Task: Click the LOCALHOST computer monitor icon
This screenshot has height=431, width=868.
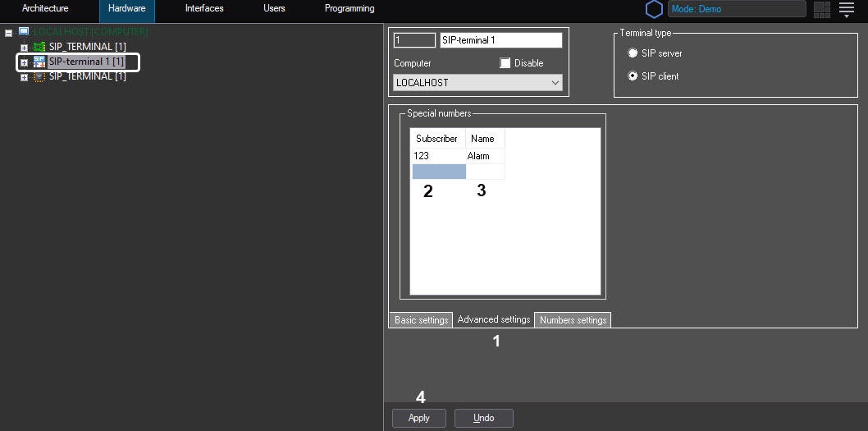Action: click(x=24, y=32)
